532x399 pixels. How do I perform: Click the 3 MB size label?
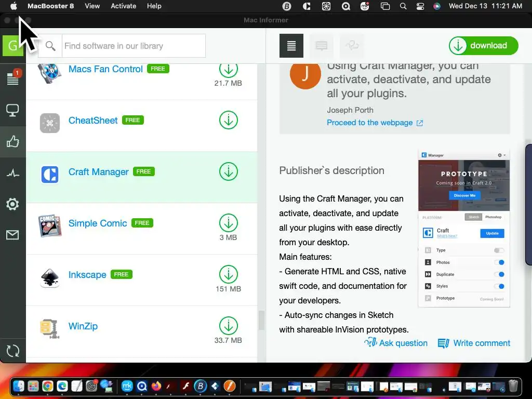pos(228,237)
